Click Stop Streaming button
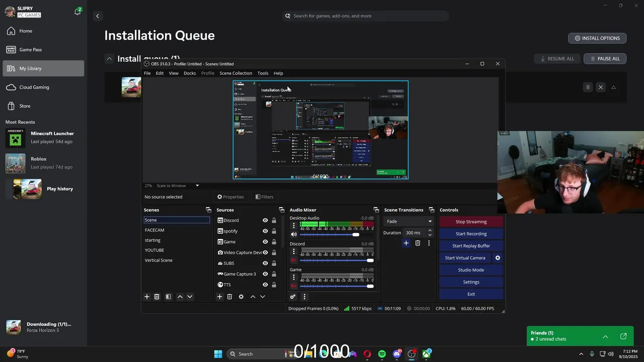 click(x=471, y=222)
